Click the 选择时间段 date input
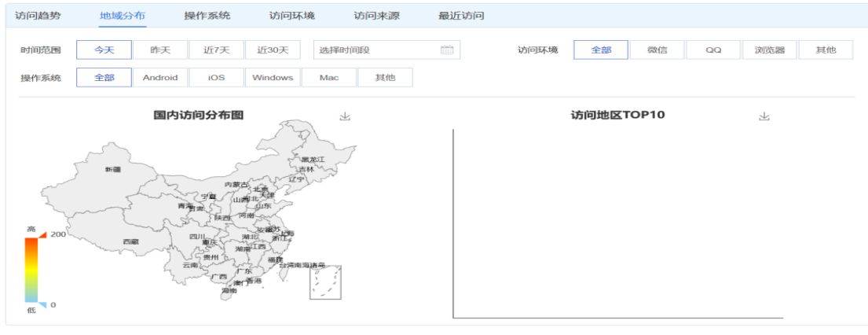 [386, 50]
